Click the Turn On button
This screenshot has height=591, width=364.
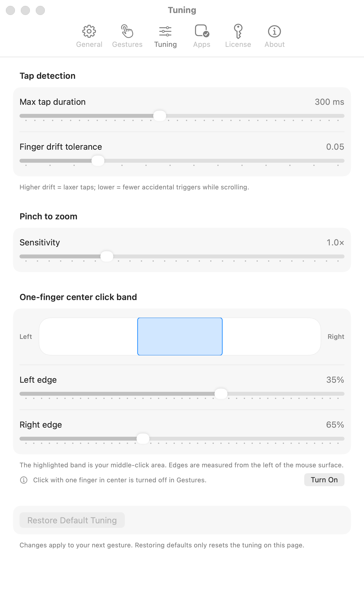[324, 480]
